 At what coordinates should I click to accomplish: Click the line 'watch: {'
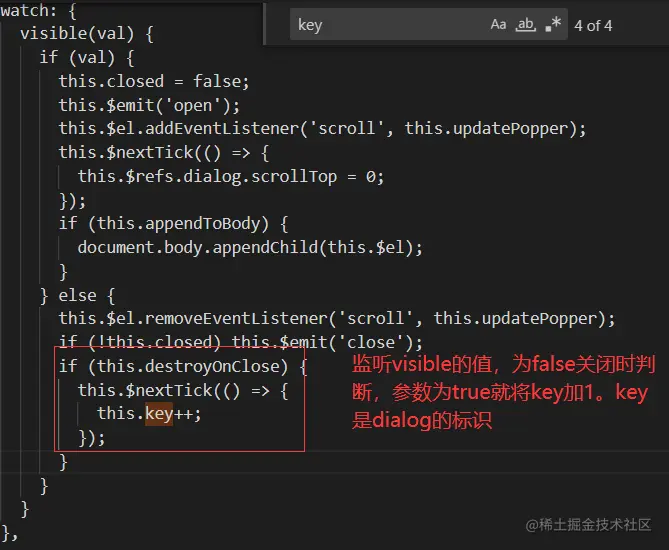(38, 11)
